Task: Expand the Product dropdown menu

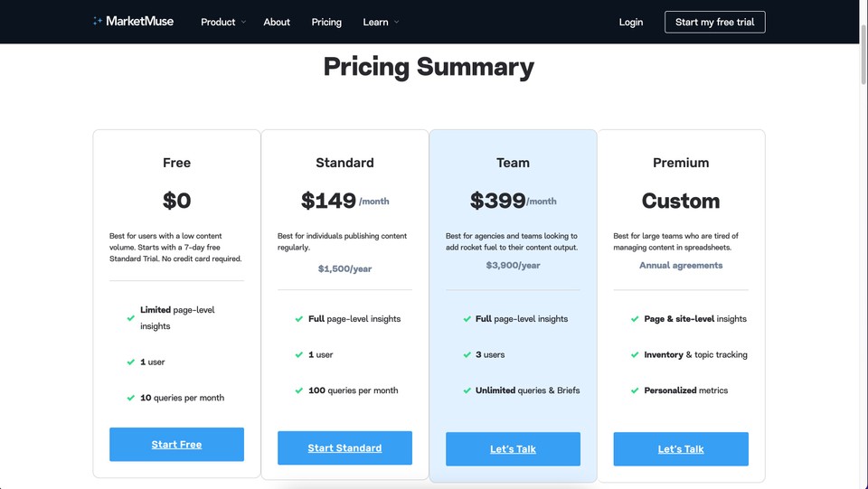Action: pyautogui.click(x=223, y=22)
